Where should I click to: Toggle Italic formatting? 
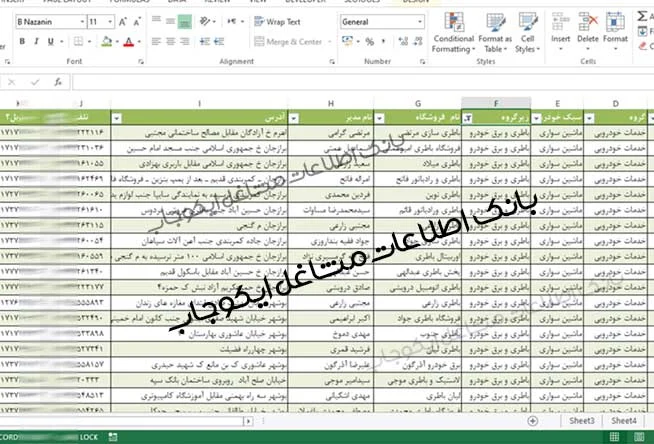(36, 41)
